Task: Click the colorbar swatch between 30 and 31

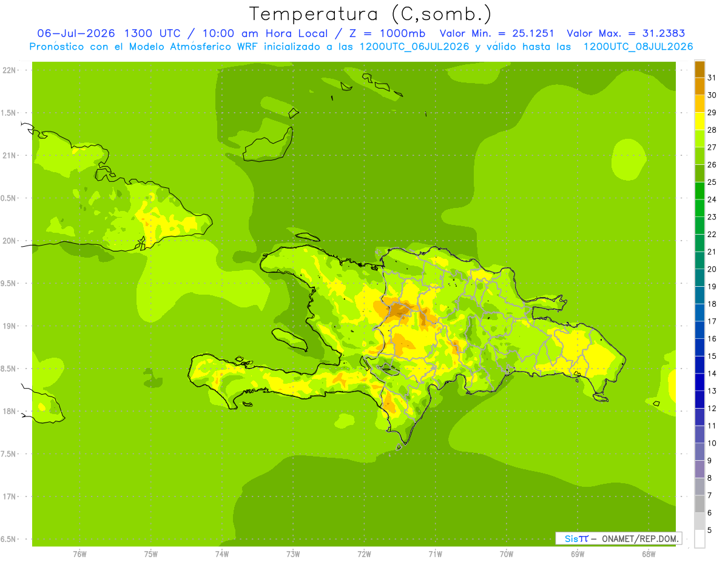Action: [x=700, y=86]
